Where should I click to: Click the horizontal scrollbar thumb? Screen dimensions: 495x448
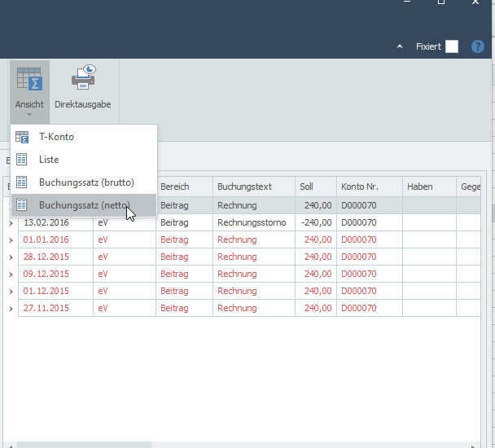click(x=84, y=445)
